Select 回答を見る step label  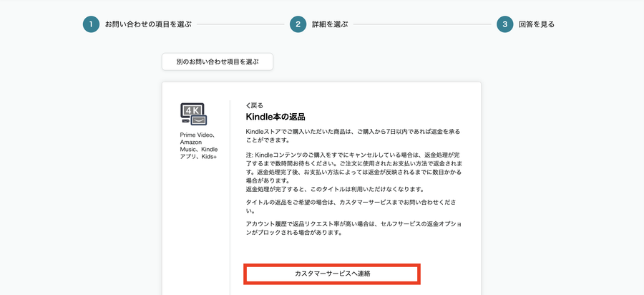click(537, 24)
